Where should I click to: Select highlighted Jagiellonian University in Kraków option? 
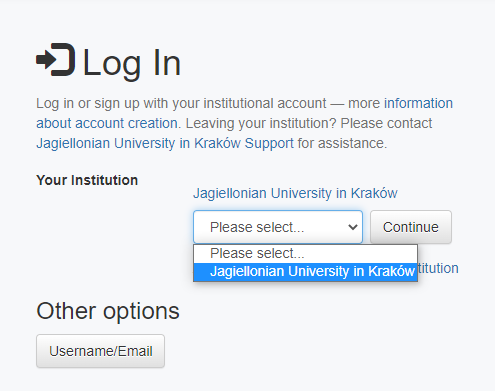pos(305,272)
